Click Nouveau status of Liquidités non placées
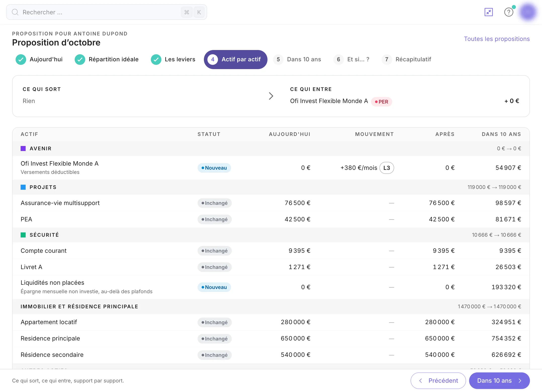Viewport: 542px width, 392px height. pos(214,287)
